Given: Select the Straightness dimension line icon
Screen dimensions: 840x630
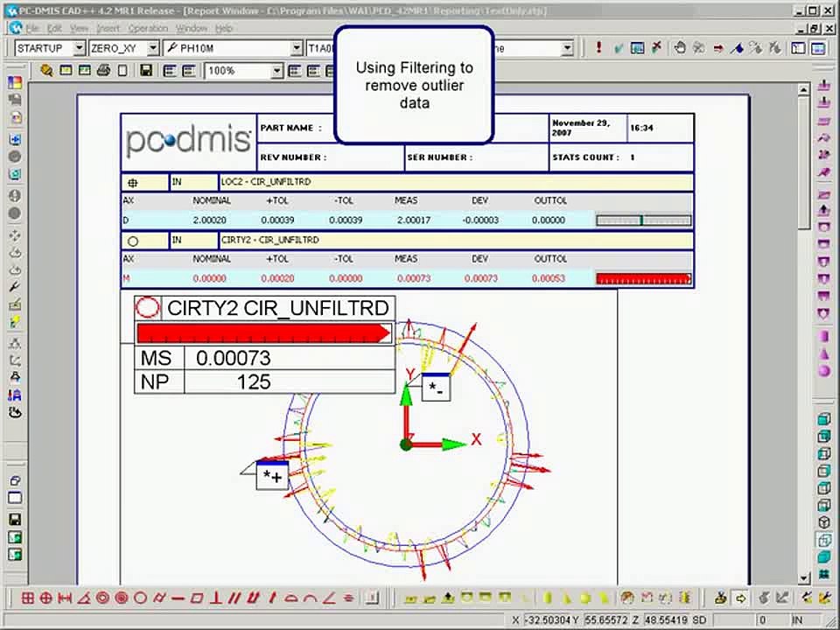Looking at the screenshot, I should pyautogui.click(x=178, y=598).
